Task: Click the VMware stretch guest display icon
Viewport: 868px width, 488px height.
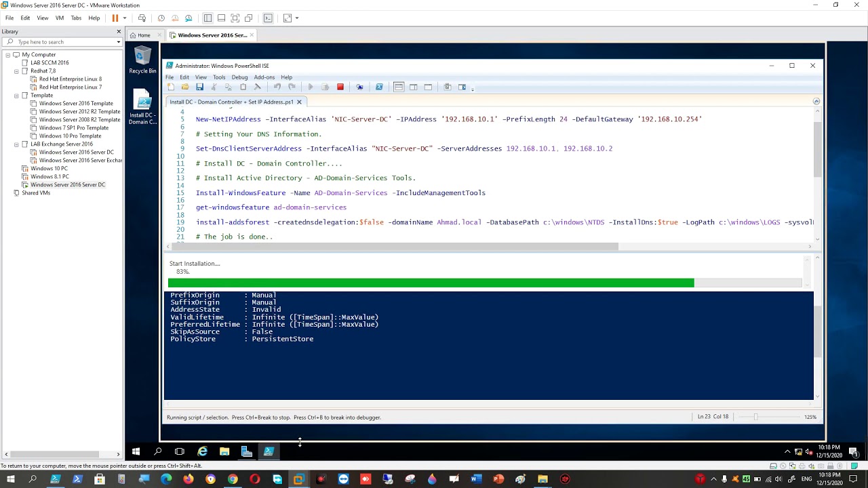Action: pyautogui.click(x=287, y=18)
